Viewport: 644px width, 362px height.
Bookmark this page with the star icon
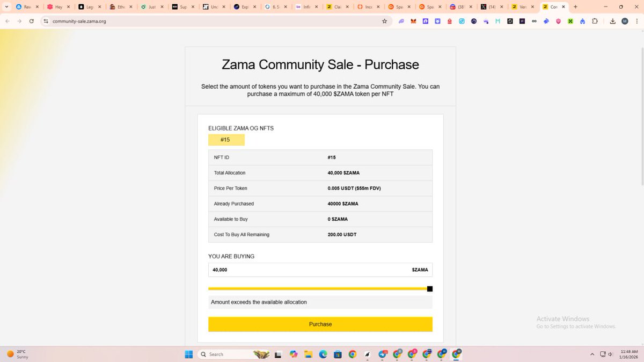(384, 21)
